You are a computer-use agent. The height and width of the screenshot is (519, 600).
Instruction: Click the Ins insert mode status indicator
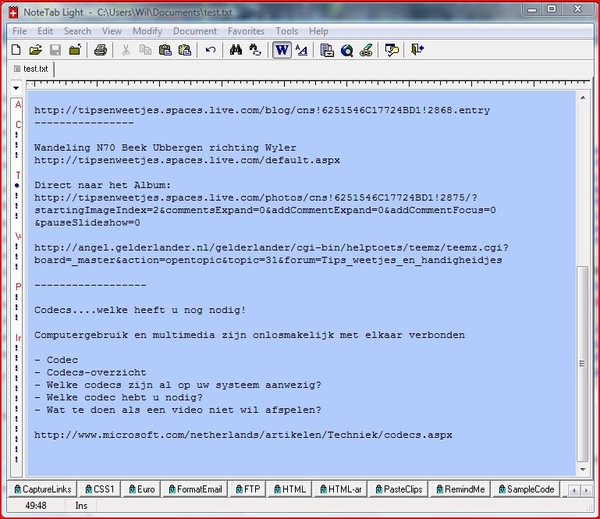81,506
